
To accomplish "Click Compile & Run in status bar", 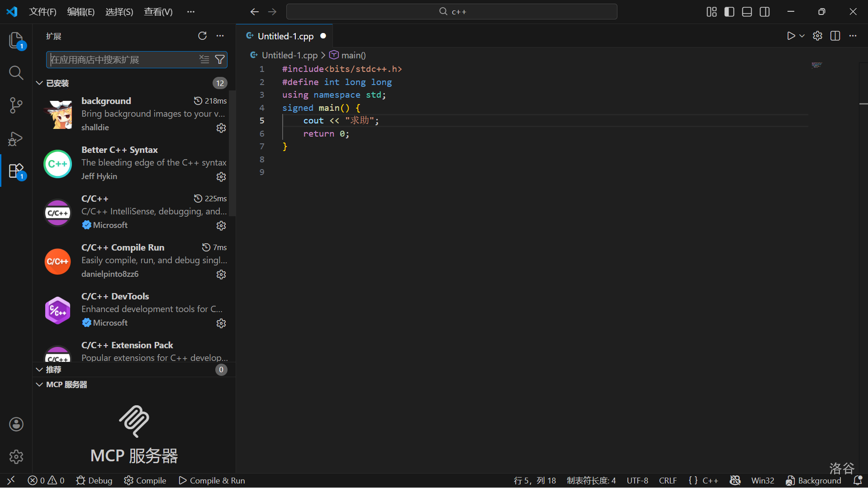I will click(x=212, y=480).
